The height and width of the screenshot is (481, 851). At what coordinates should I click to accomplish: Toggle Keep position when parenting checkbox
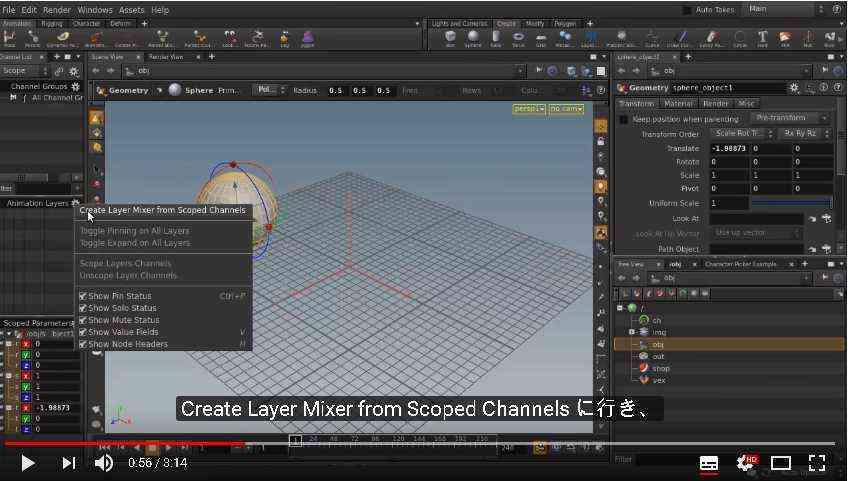[x=624, y=119]
